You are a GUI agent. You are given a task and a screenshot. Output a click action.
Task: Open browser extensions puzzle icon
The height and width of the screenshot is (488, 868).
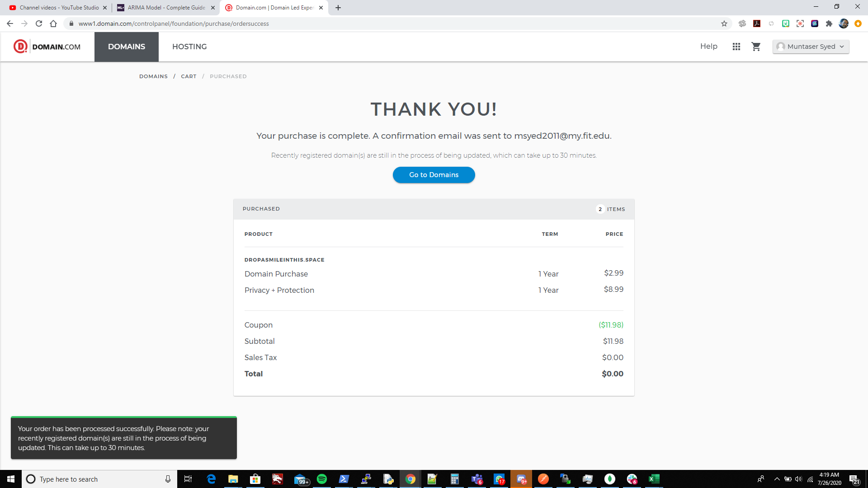click(x=829, y=23)
